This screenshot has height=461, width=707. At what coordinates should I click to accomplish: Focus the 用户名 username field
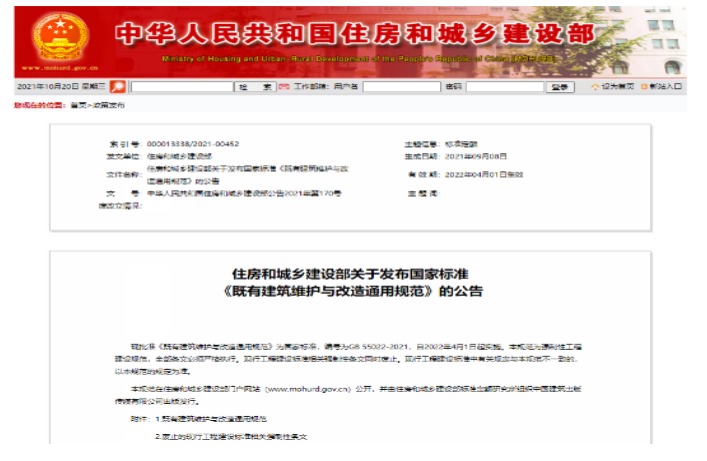coord(401,87)
